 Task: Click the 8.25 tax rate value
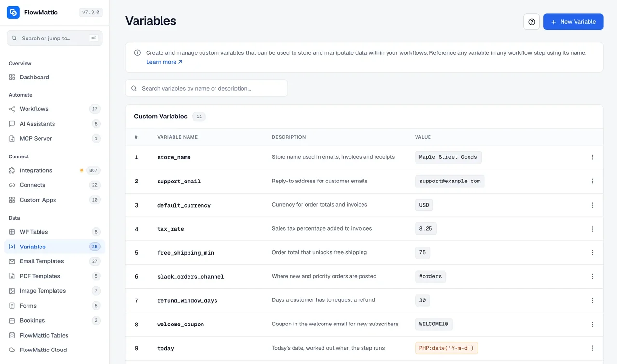coord(426,229)
